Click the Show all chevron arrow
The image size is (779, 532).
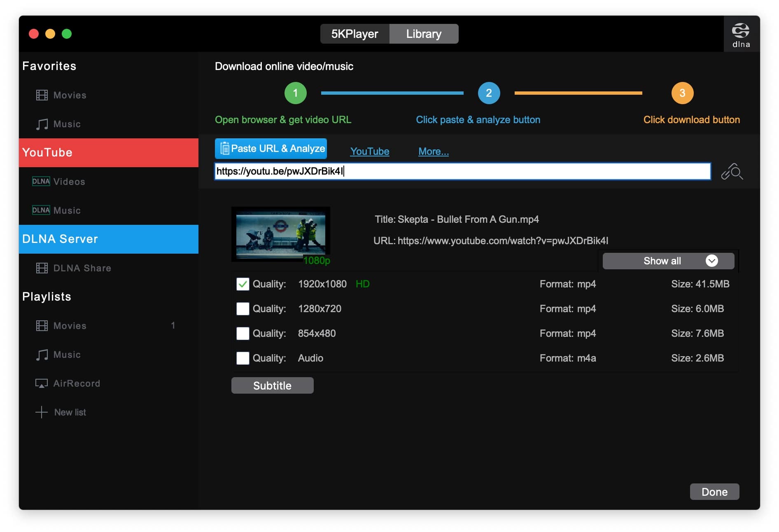point(712,261)
